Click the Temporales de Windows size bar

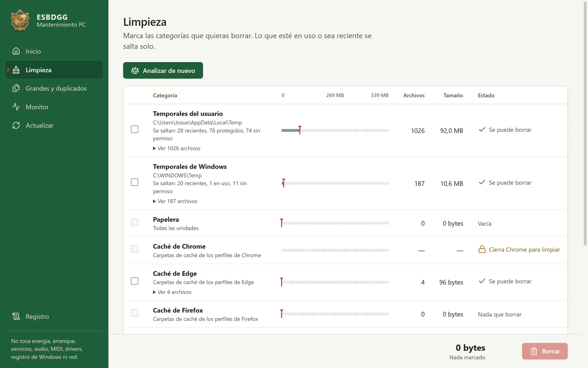coord(335,183)
